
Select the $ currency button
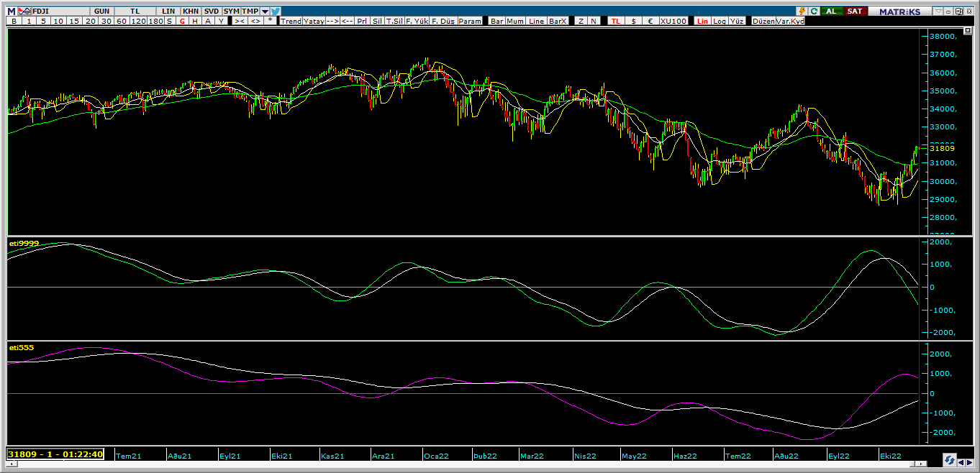(633, 22)
